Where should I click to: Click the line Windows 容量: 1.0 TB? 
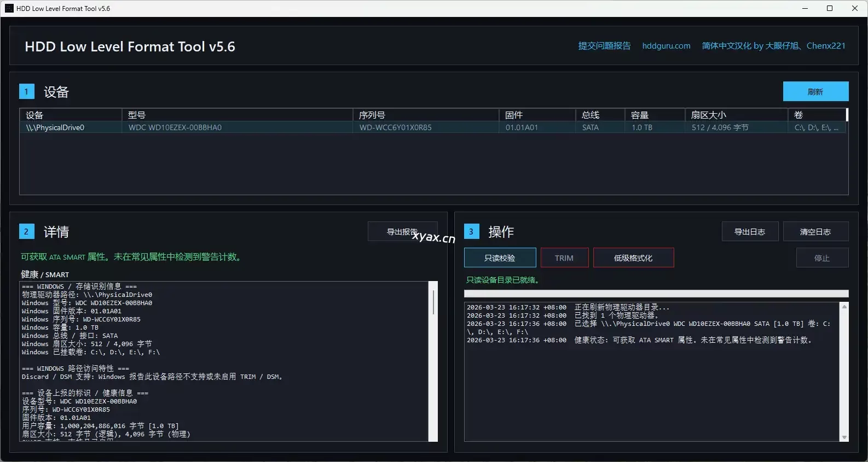[60, 328]
